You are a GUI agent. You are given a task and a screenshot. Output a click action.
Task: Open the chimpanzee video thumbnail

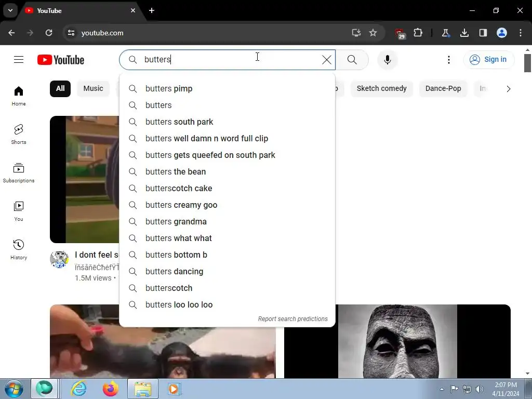point(163,341)
